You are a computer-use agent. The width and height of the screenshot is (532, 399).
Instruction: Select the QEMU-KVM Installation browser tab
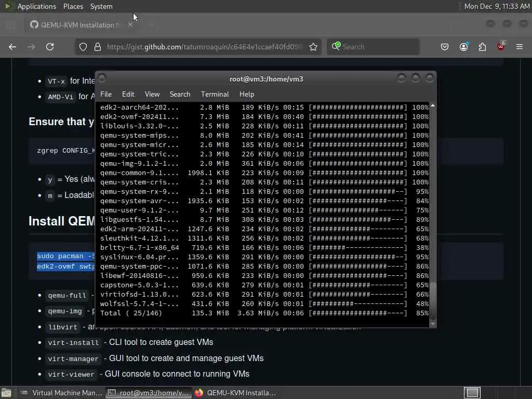coord(81,25)
